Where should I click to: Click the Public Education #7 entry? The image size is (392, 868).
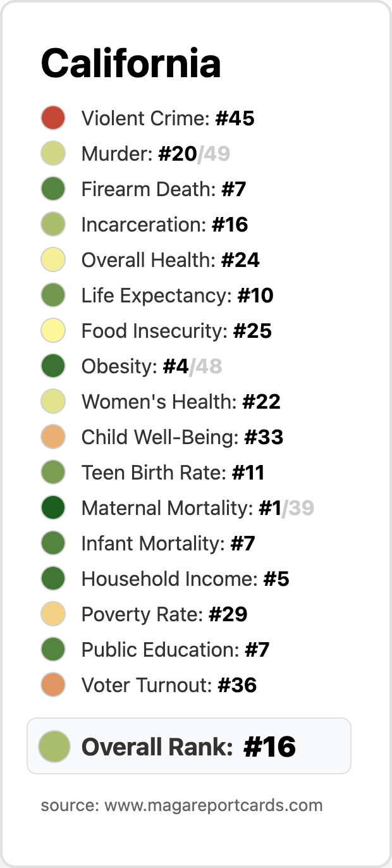click(x=156, y=650)
